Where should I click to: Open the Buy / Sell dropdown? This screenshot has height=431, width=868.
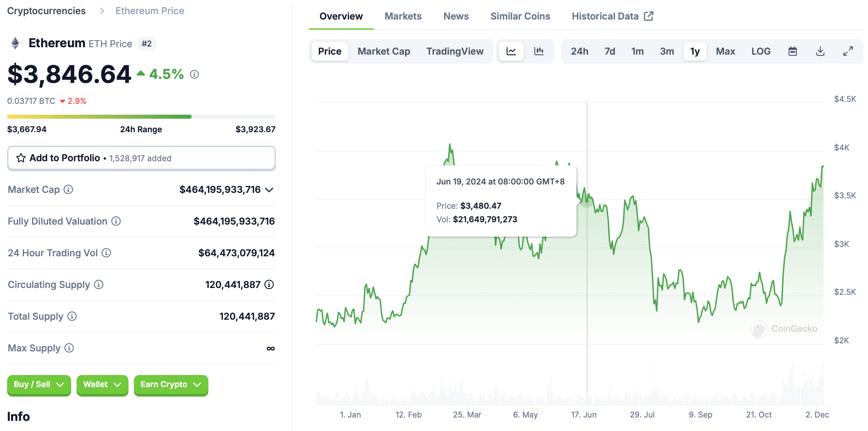pyautogui.click(x=39, y=384)
